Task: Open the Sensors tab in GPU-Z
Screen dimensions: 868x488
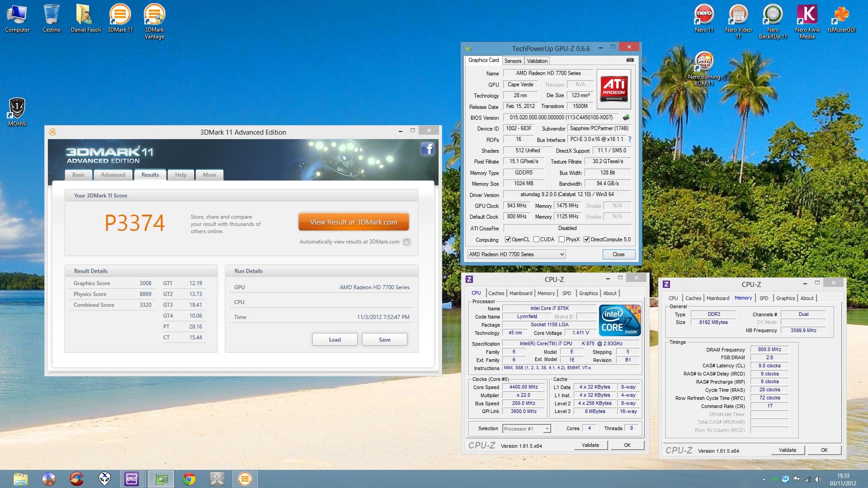Action: click(x=513, y=61)
